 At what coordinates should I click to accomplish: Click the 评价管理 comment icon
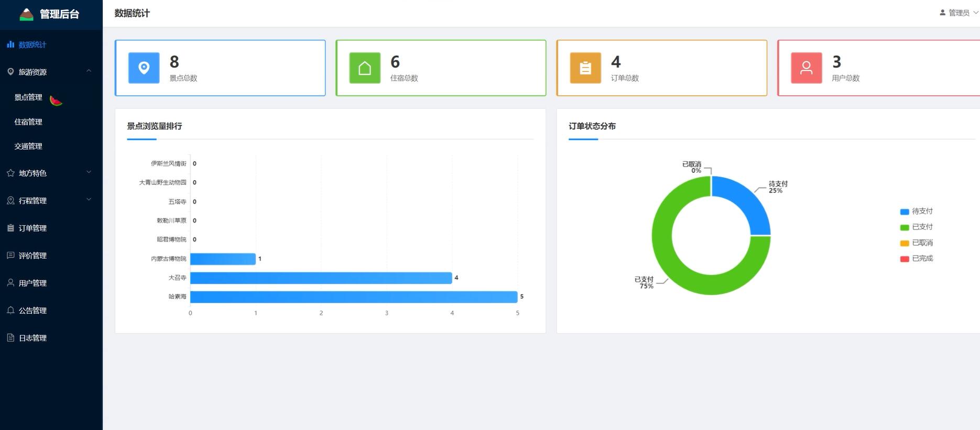pyautogui.click(x=10, y=256)
